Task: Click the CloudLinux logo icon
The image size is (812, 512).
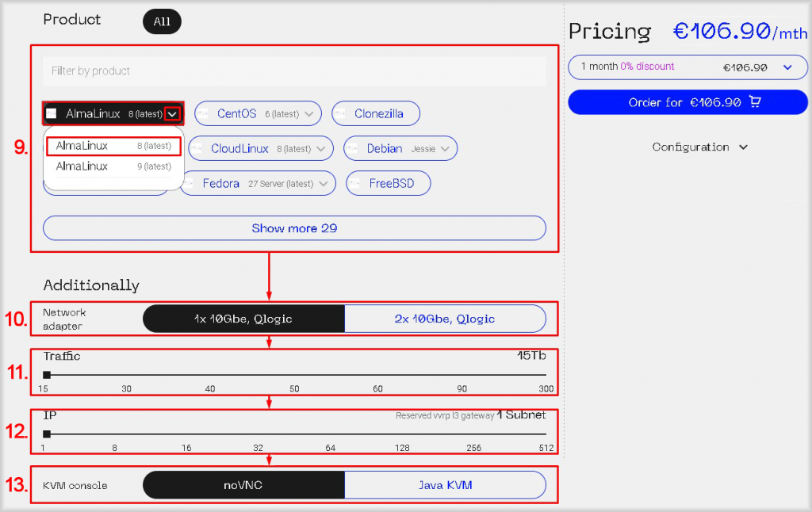Action: pos(197,148)
